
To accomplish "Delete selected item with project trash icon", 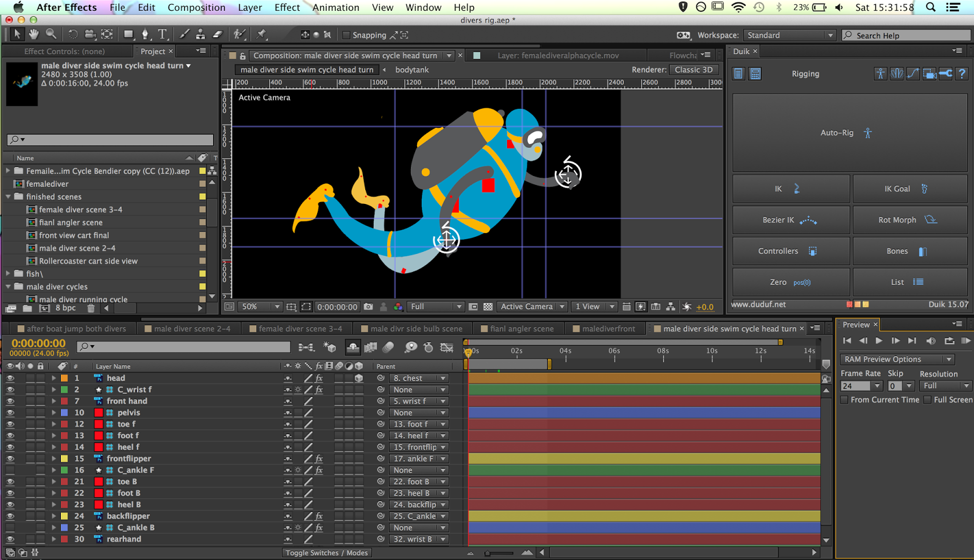I will pyautogui.click(x=91, y=309).
